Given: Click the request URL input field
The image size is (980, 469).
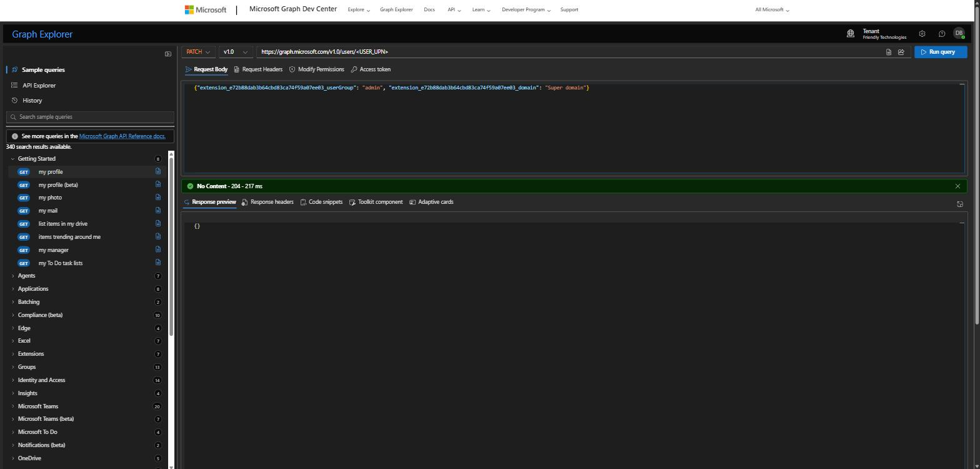Looking at the screenshot, I should (570, 52).
